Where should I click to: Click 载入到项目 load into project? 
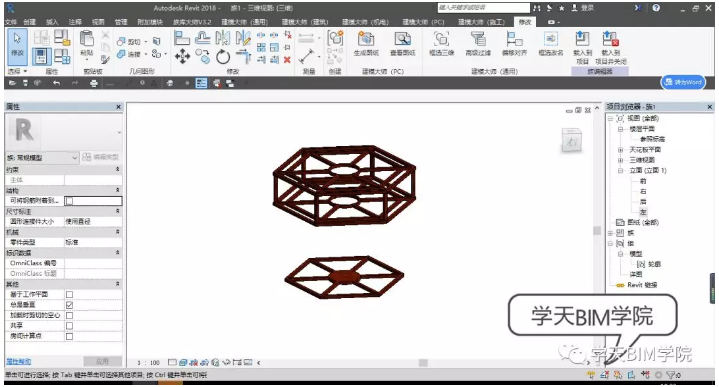[582, 47]
